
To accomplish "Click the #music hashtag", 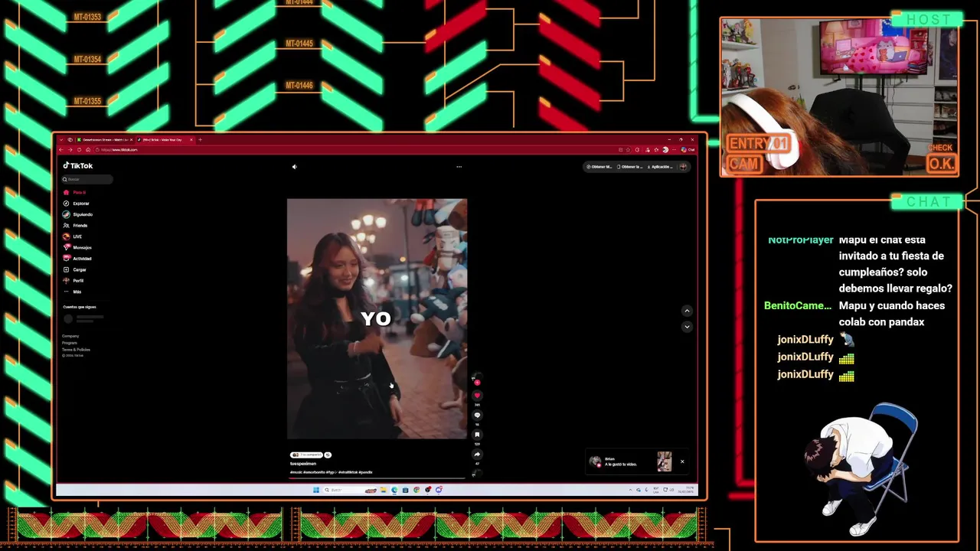I will (296, 472).
